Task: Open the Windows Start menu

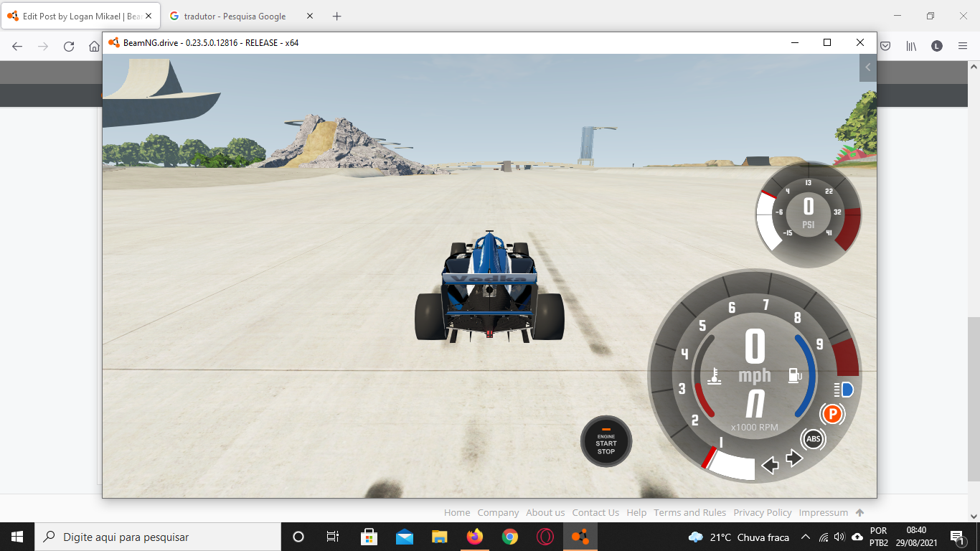Action: tap(17, 537)
